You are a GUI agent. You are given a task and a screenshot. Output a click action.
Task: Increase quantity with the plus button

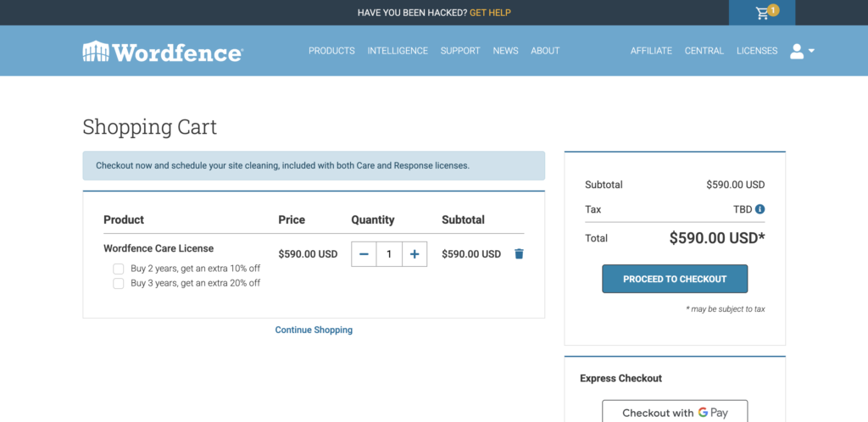click(415, 254)
